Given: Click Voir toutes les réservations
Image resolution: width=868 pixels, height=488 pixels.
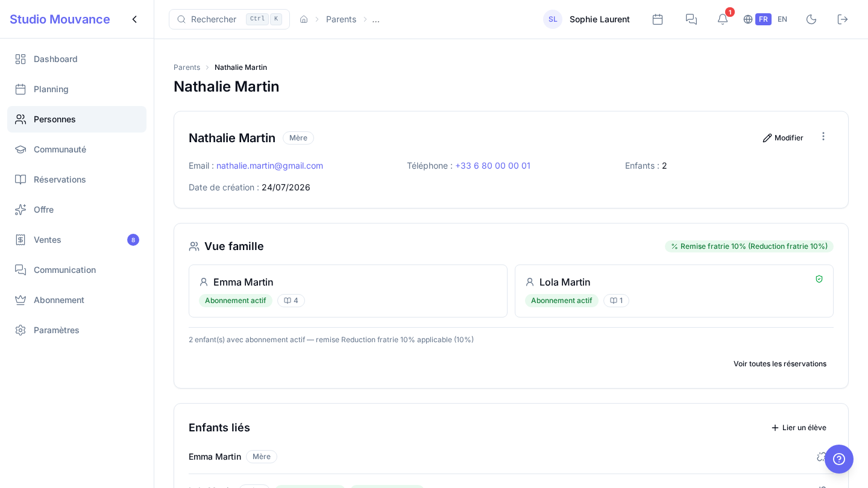Looking at the screenshot, I should 780,364.
